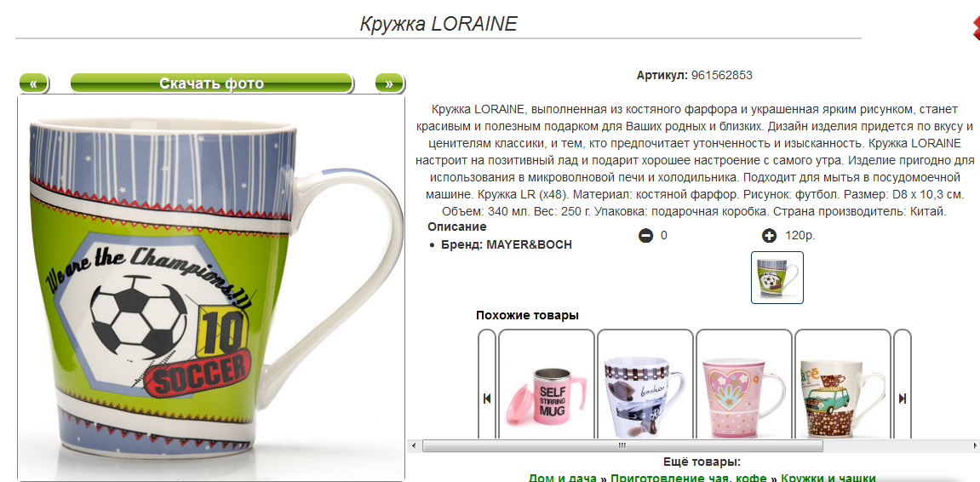This screenshot has width=980, height=482.
Task: Click the horizontal scrollbar right arrow
Action: tap(974, 445)
